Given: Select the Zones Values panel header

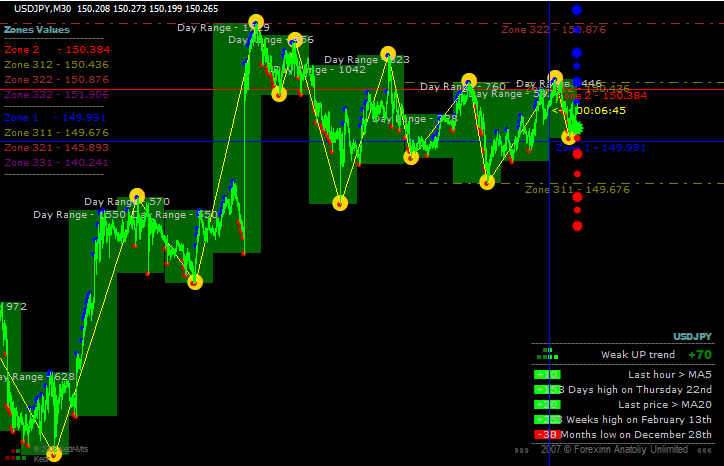Looking at the screenshot, I should coord(37,30).
